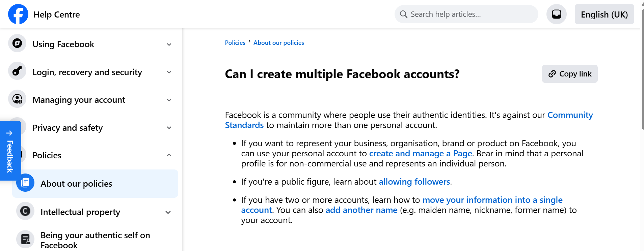This screenshot has height=251, width=644.
Task: Click the About our policies document icon
Action: pos(25,182)
